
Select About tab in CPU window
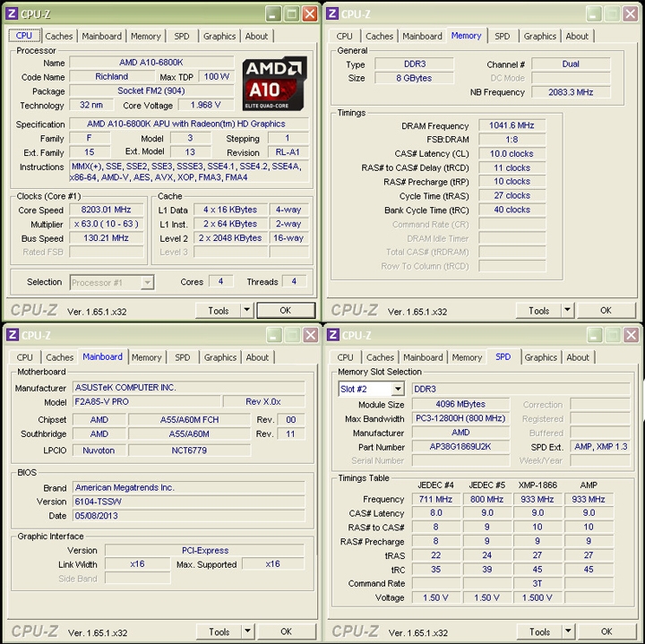(x=256, y=36)
